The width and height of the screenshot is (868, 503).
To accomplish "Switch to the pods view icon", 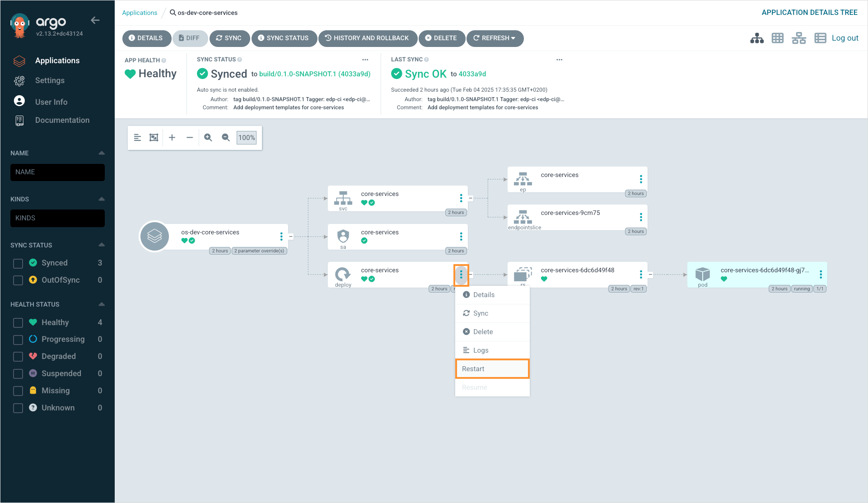I will click(x=778, y=38).
